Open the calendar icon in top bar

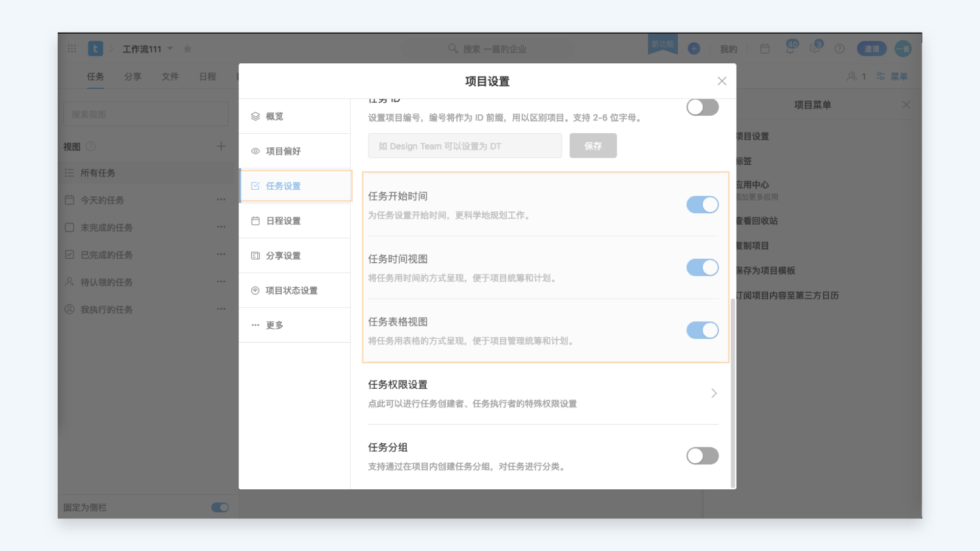[765, 48]
